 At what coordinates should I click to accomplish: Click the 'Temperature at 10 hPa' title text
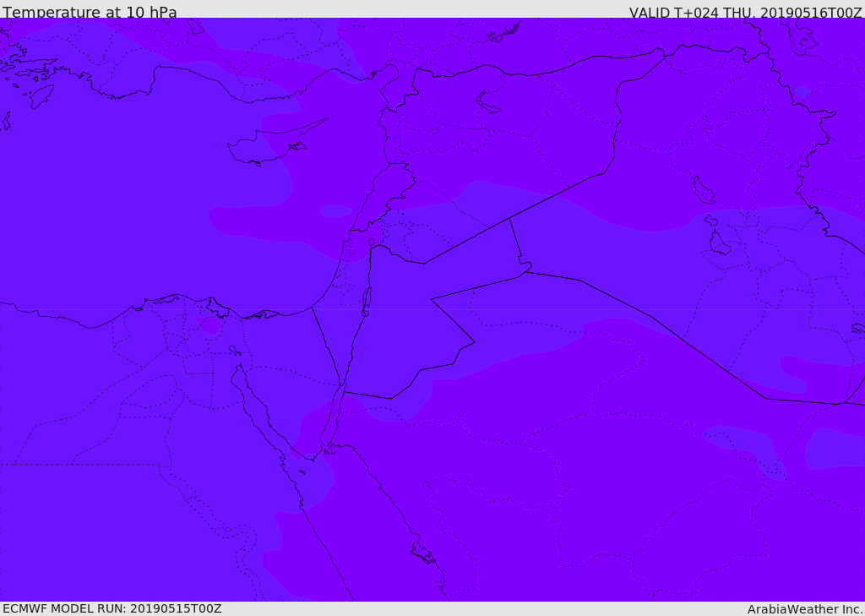tap(90, 12)
